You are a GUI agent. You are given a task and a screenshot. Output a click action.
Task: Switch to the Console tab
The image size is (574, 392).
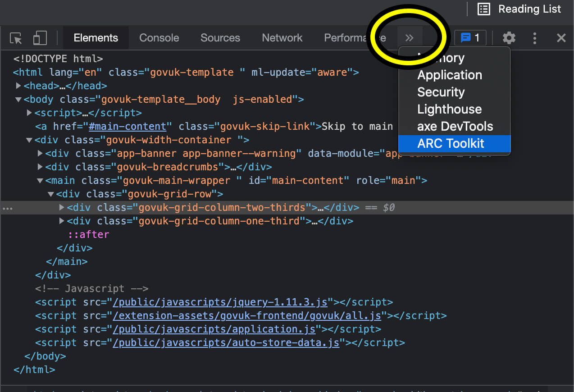tap(159, 38)
